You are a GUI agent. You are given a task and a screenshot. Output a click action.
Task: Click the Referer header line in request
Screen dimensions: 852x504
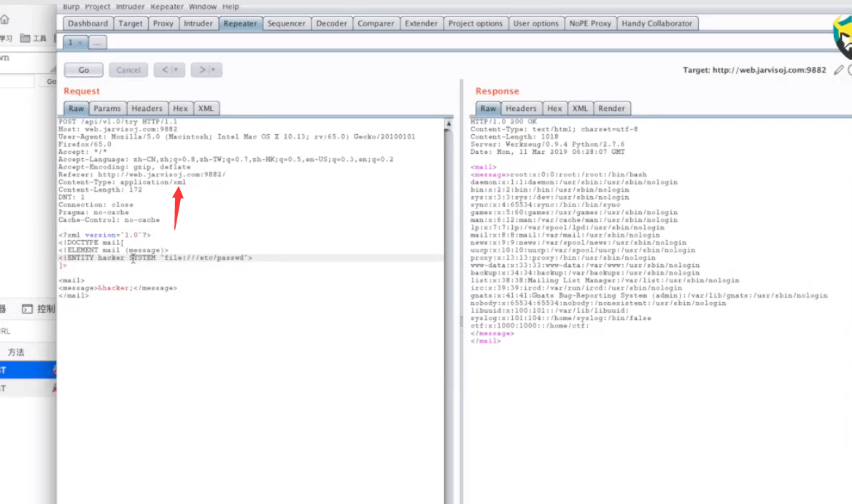point(142,175)
